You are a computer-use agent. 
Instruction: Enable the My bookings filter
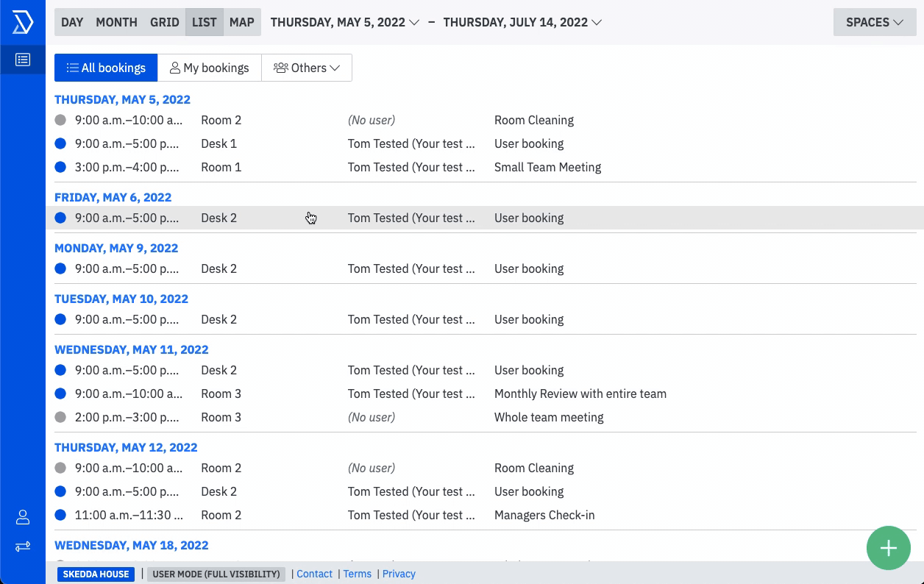coord(210,67)
